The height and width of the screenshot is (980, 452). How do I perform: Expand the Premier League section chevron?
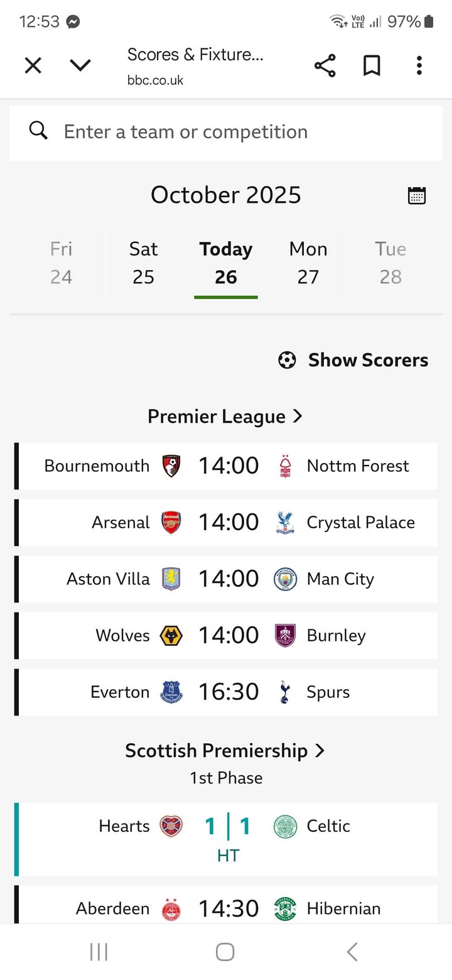(298, 416)
